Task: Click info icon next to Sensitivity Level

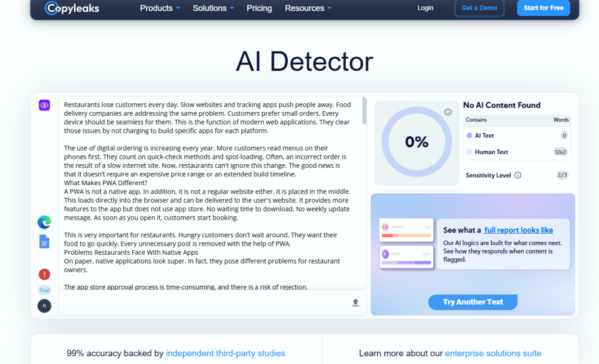Action: coord(518,175)
